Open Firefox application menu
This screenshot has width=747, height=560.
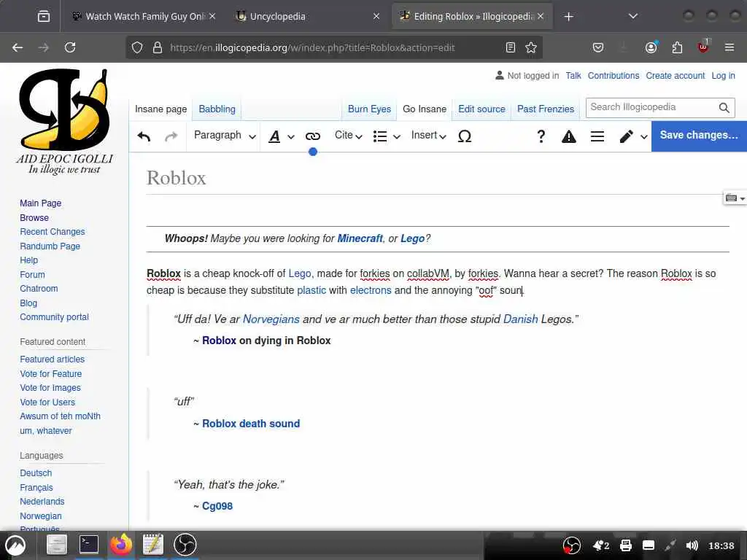[x=729, y=47]
